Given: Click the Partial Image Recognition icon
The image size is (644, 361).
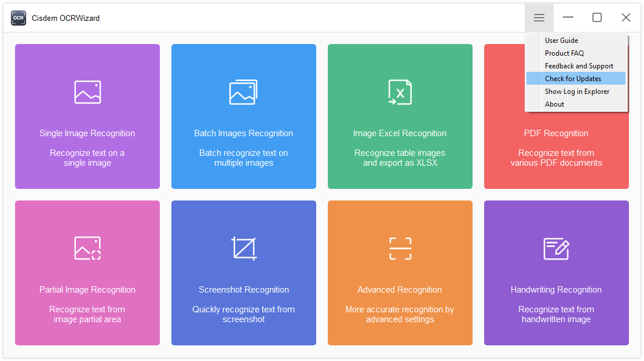Looking at the screenshot, I should coord(87,248).
